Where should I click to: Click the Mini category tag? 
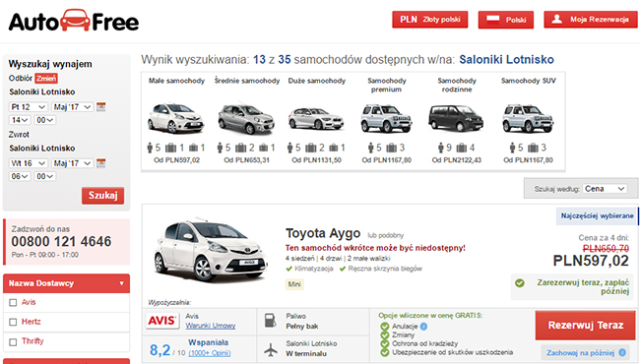(294, 284)
